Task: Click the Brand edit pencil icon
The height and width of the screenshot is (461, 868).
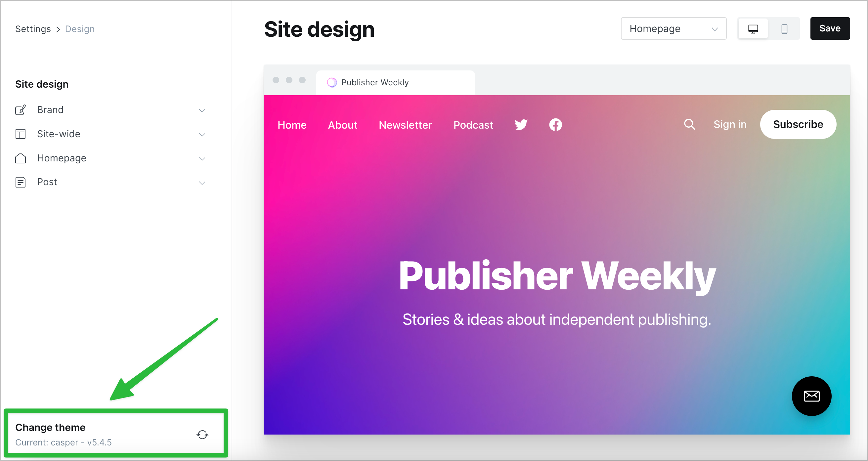Action: [x=20, y=110]
